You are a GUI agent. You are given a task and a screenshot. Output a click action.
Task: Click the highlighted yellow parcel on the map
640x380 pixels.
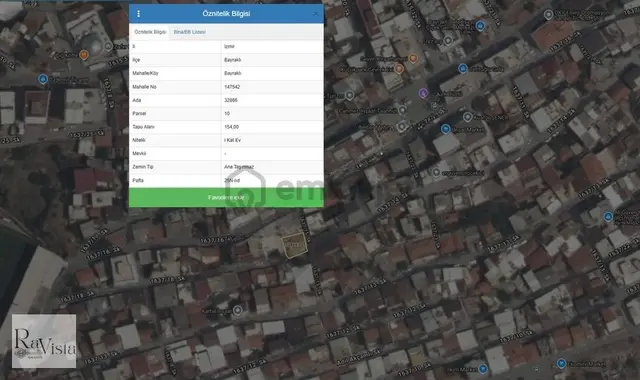point(295,245)
